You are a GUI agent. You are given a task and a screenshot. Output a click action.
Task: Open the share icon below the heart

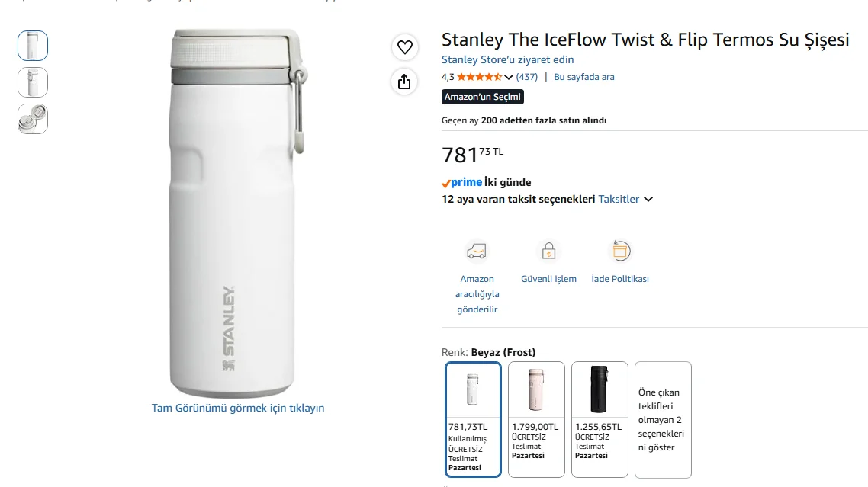tap(405, 82)
